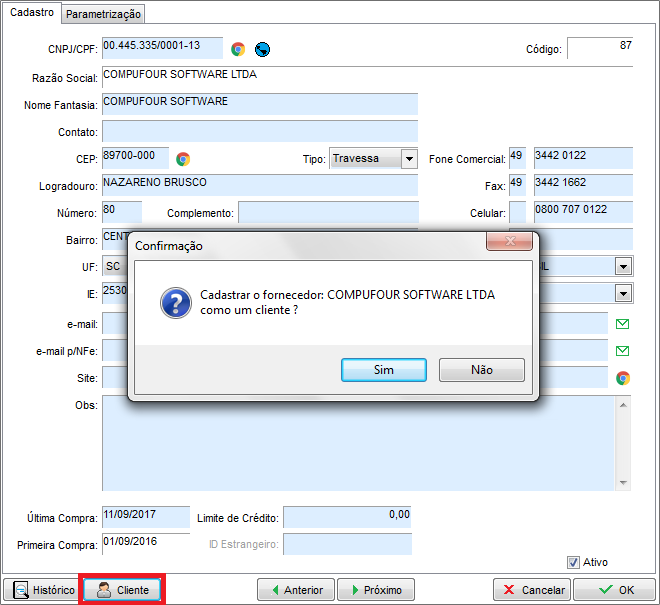Click the empty Celular area code field
Screen dimensions: 660x605
517,212
